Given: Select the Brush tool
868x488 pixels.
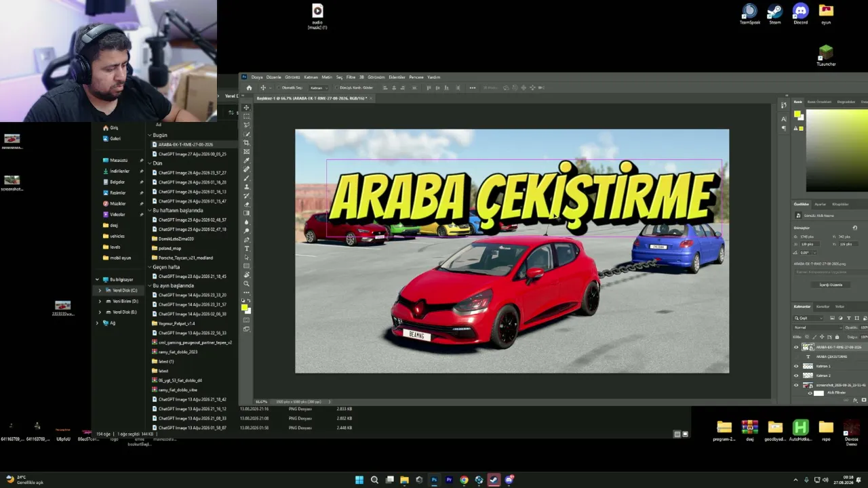Looking at the screenshot, I should coord(246,178).
